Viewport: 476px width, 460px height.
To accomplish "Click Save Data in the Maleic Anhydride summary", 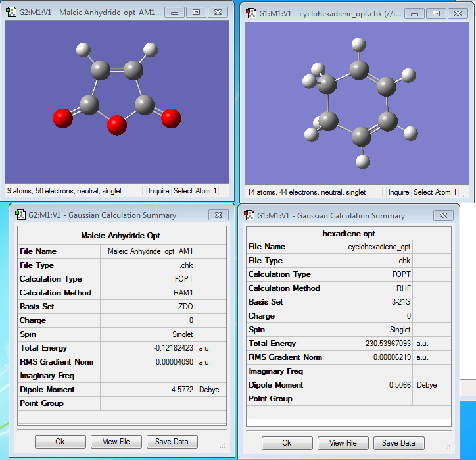I will click(x=172, y=442).
